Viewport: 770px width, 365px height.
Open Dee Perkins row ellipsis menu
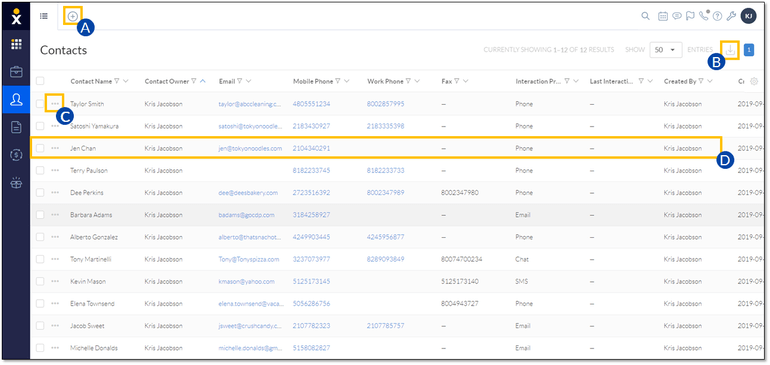pos(55,193)
